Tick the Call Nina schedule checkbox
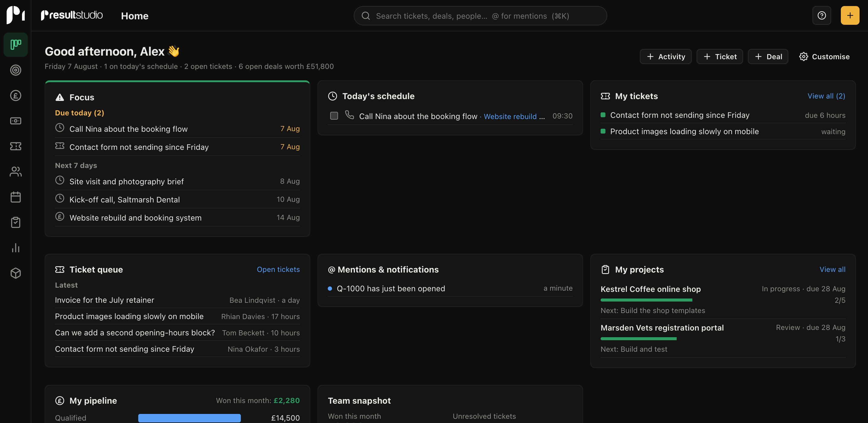 point(334,116)
